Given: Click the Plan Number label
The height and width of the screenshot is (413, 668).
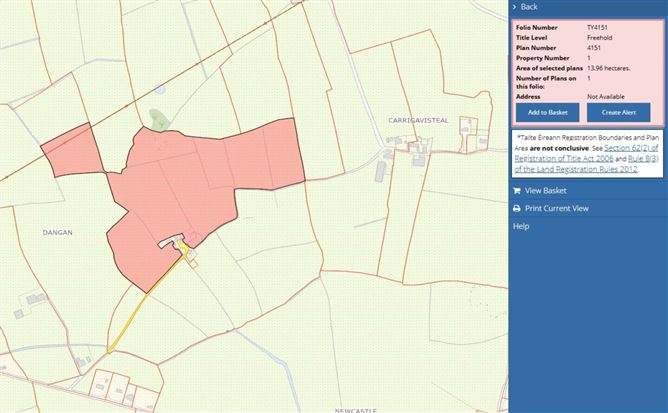Looking at the screenshot, I should pyautogui.click(x=536, y=48).
